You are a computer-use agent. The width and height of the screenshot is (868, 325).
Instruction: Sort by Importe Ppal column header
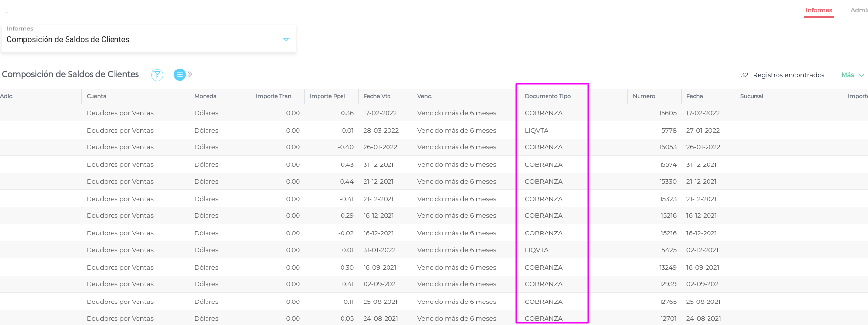[x=327, y=96]
